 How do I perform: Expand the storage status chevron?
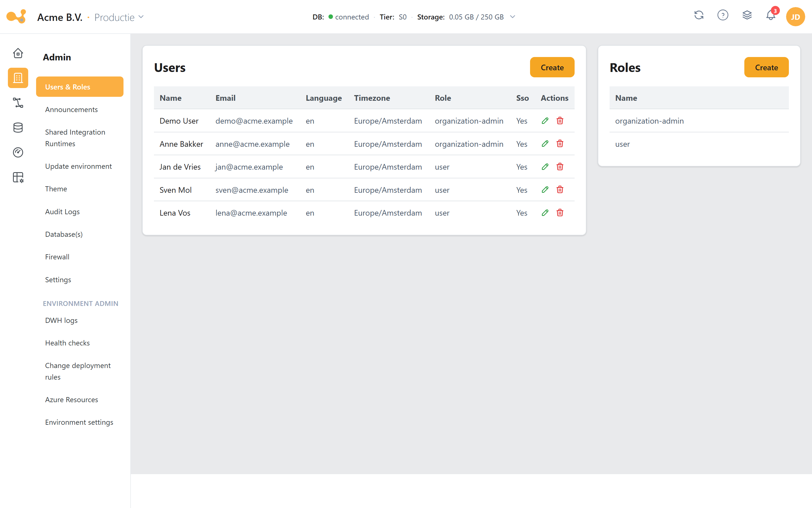coord(512,17)
